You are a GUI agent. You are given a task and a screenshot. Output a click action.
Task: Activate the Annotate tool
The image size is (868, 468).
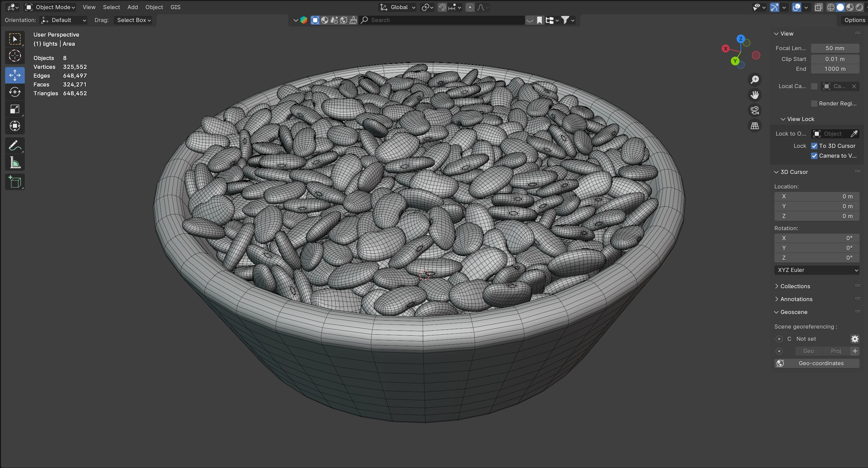[x=15, y=146]
